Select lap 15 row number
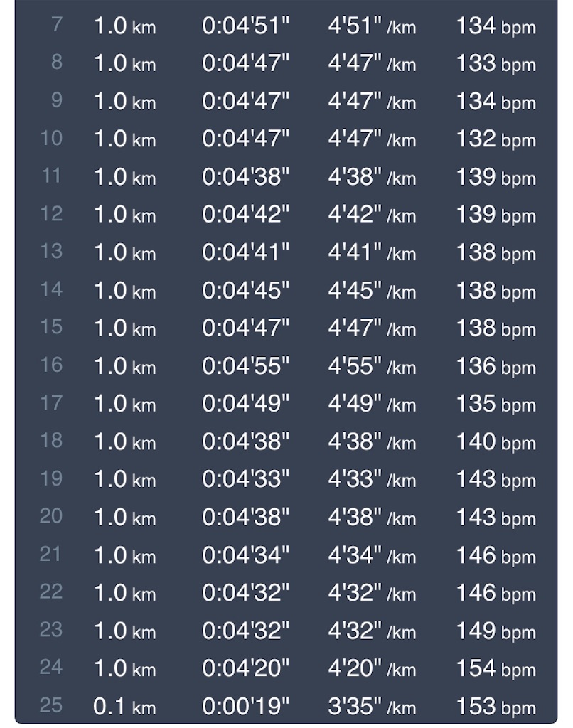The height and width of the screenshot is (728, 573). point(52,327)
